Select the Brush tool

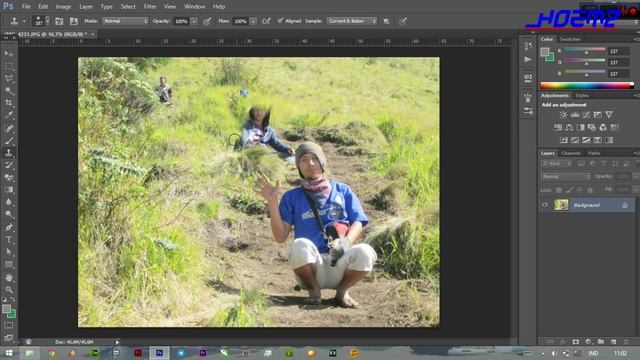coord(9,141)
